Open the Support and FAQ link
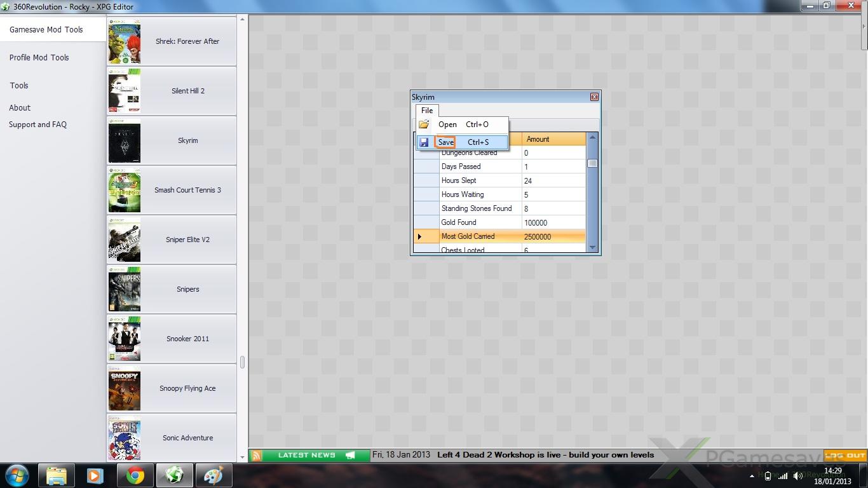Image resolution: width=868 pixels, height=488 pixels. [37, 125]
